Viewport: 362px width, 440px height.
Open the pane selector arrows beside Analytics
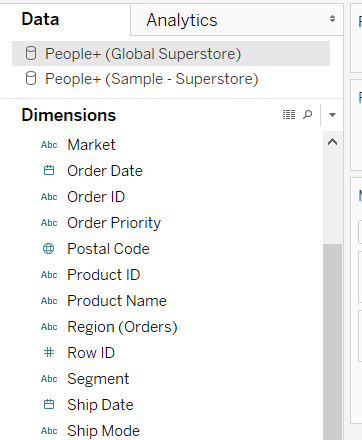click(332, 19)
